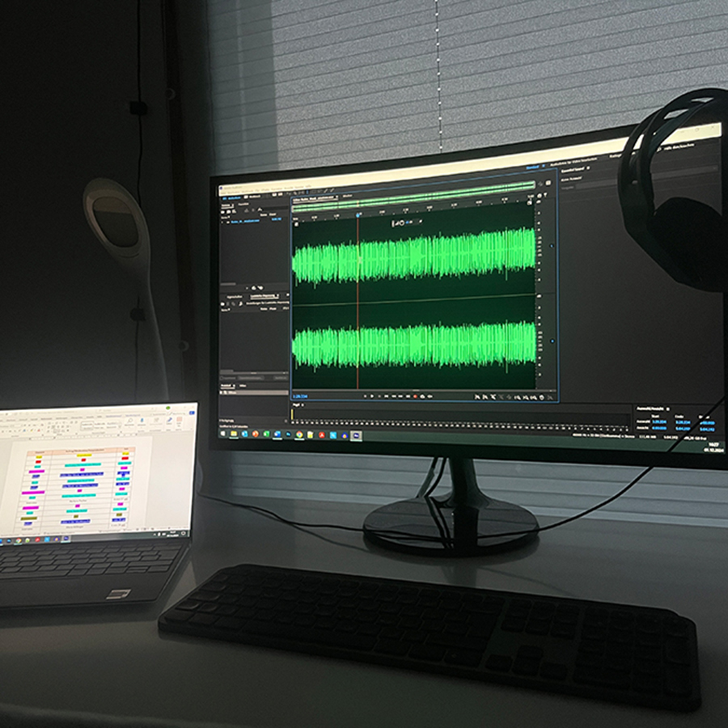Toggle the upper channel enable button right of waveform

[552, 245]
